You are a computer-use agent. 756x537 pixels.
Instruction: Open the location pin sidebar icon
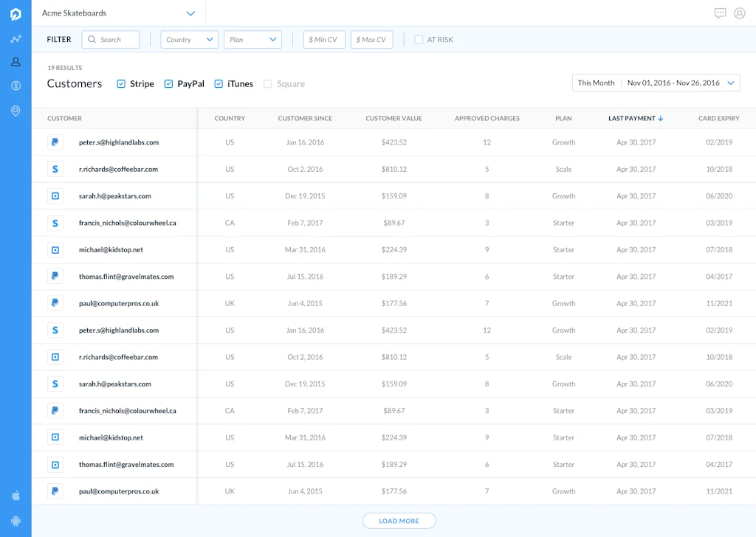(x=16, y=111)
